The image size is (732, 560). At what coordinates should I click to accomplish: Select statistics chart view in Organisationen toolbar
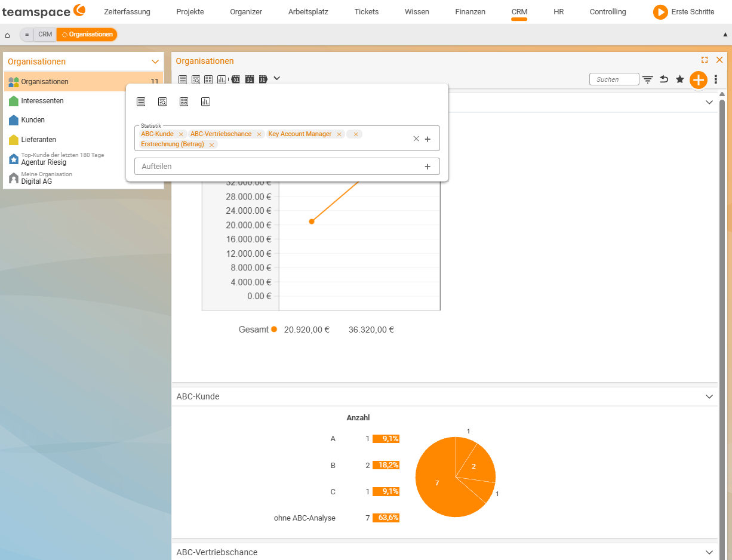(222, 79)
